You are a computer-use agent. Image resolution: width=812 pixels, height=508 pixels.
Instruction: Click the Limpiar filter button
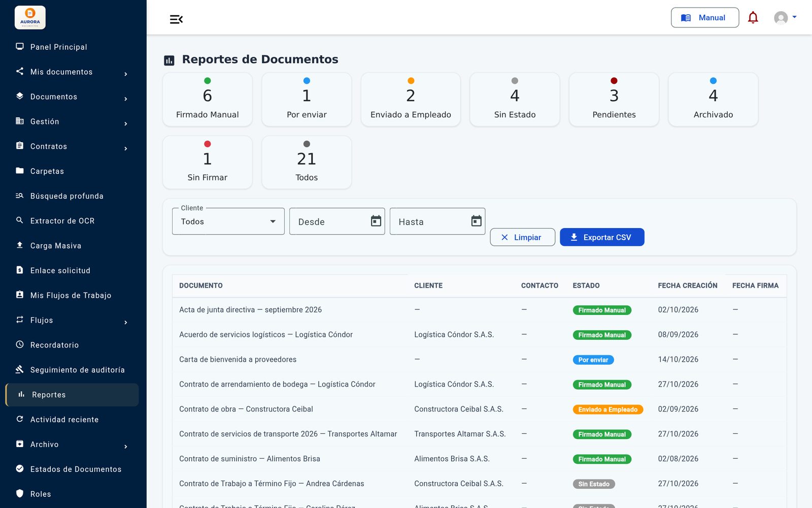pos(522,237)
